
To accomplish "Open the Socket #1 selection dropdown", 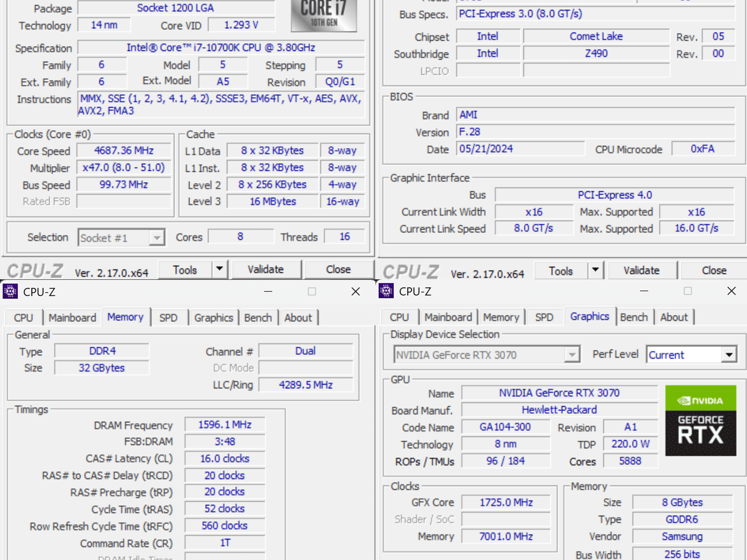I will [x=121, y=238].
